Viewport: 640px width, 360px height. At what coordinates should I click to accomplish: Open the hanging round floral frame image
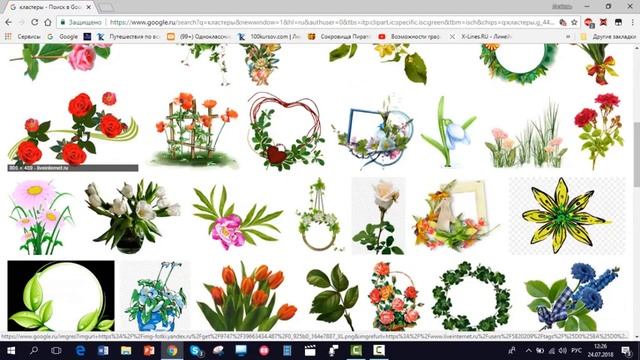coord(320,215)
